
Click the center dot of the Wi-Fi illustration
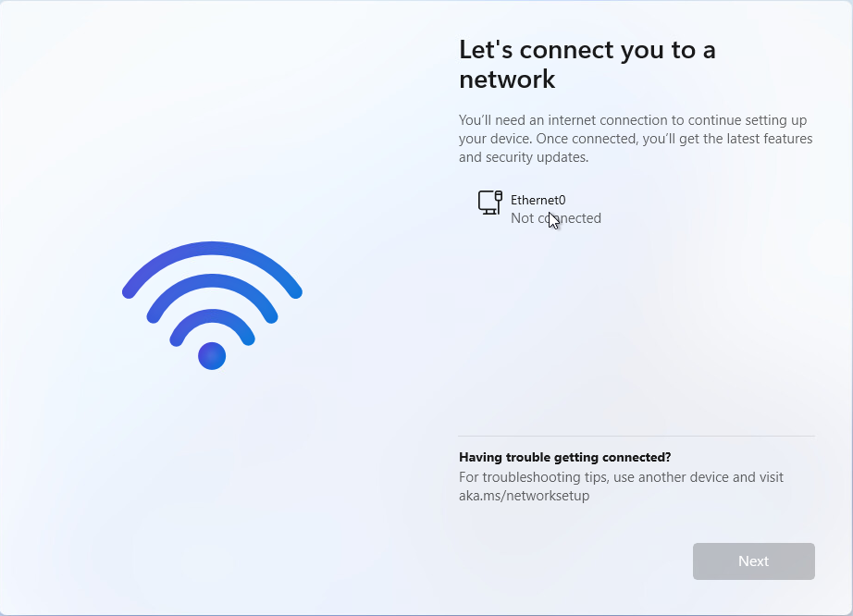pyautogui.click(x=212, y=355)
